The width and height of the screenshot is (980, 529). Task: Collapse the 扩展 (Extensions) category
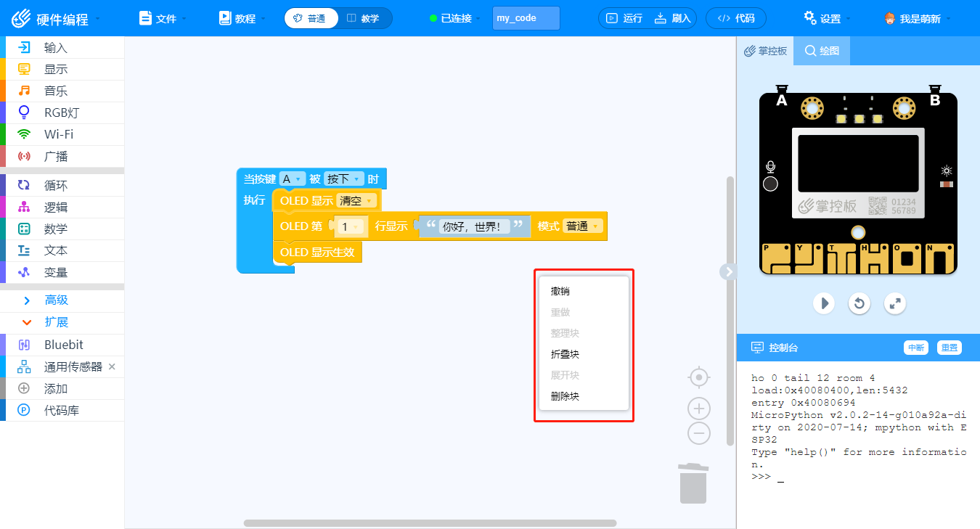62,322
